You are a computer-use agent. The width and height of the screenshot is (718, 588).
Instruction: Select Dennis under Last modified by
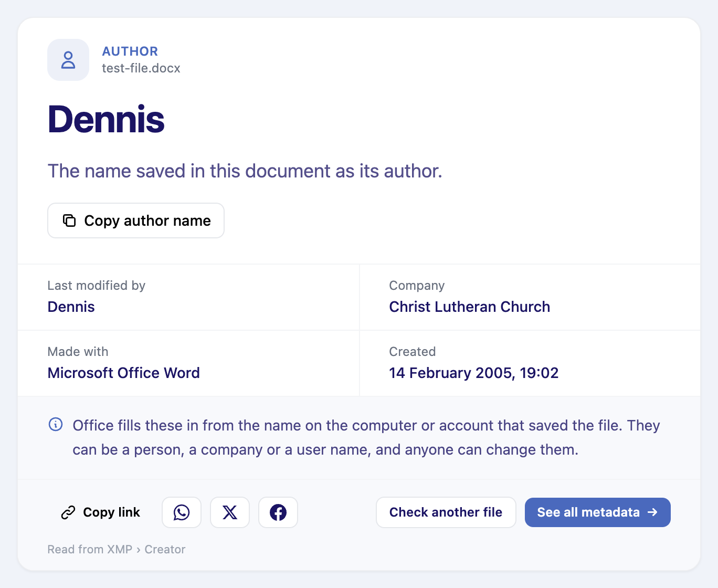click(x=71, y=307)
